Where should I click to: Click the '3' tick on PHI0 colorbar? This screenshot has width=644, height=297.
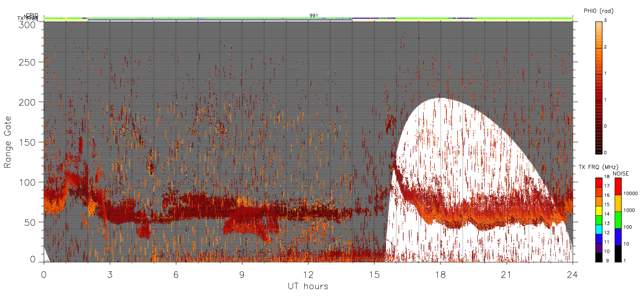click(x=605, y=20)
